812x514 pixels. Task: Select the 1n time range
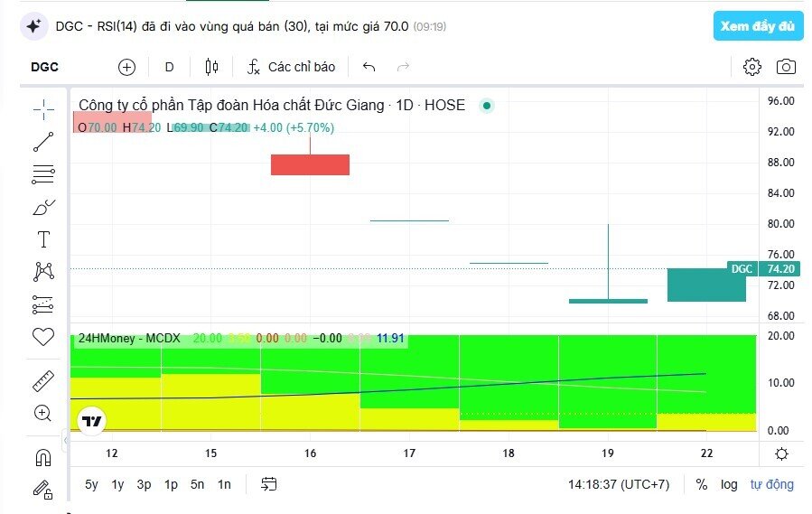tap(224, 484)
